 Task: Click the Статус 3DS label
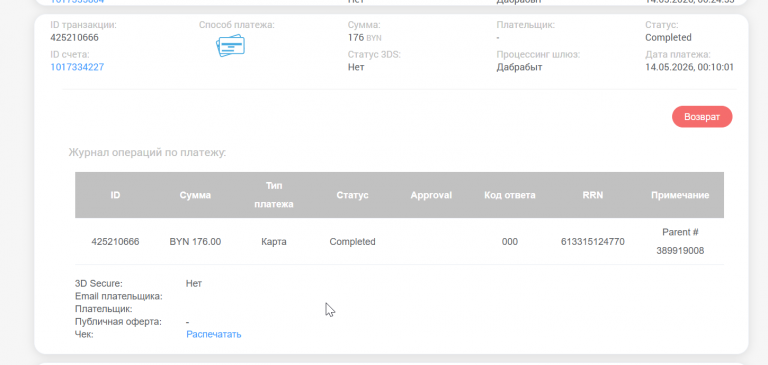[374, 54]
